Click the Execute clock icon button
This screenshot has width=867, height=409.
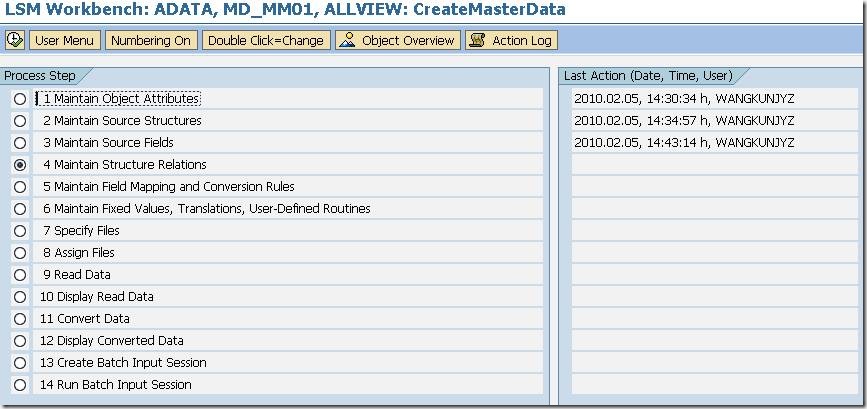[x=15, y=40]
